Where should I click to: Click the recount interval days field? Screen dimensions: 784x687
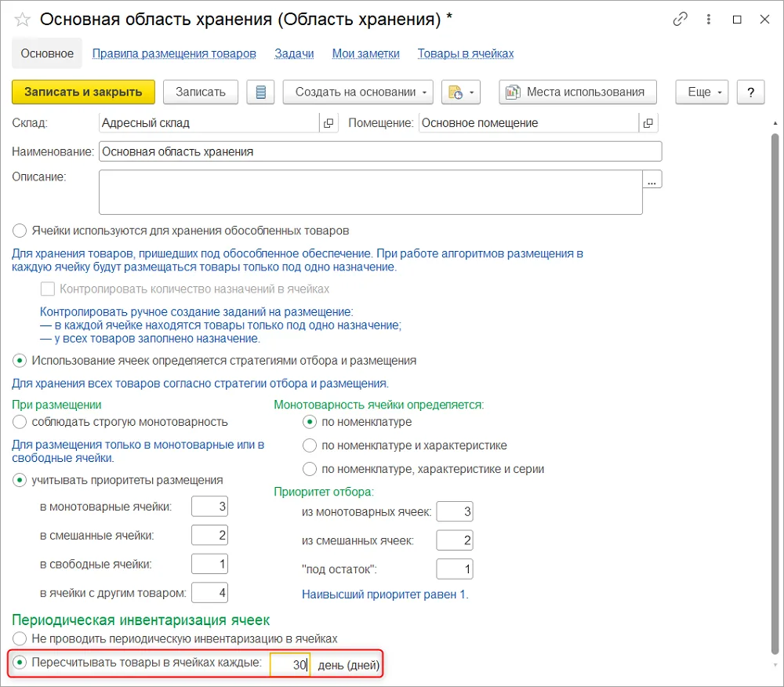pos(290,665)
